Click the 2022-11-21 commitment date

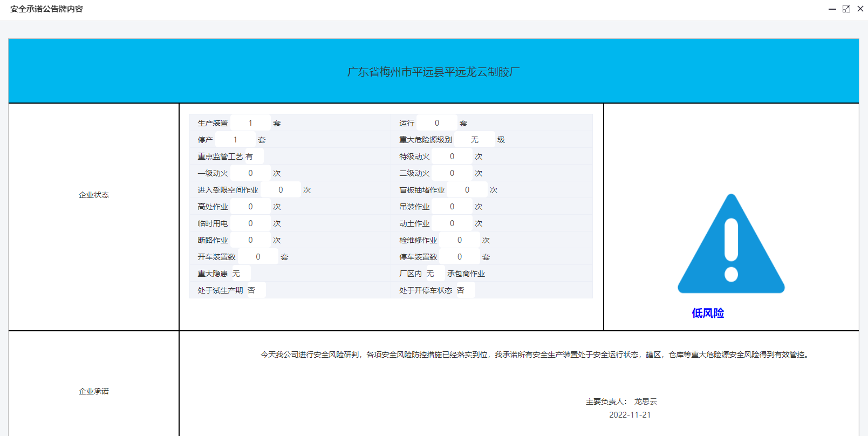(630, 415)
